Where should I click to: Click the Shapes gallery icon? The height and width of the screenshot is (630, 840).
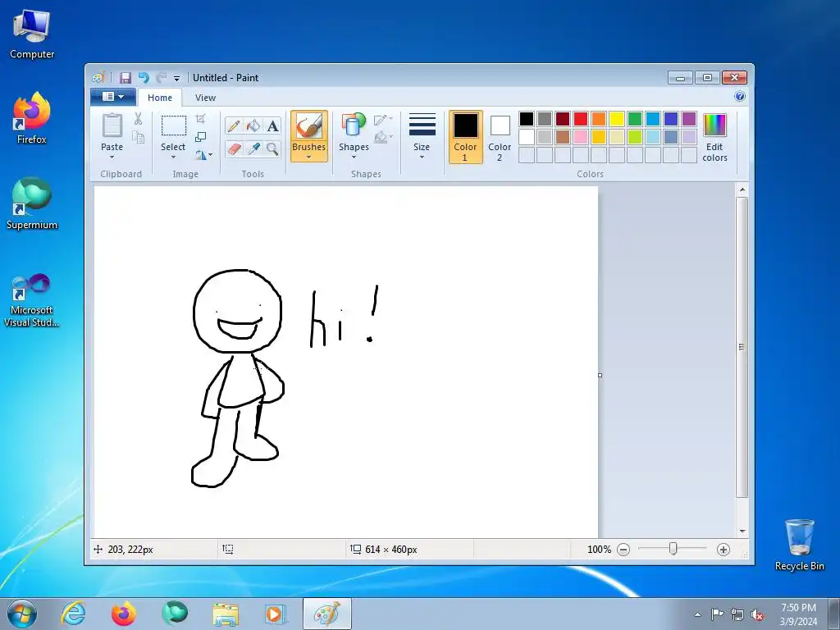(354, 126)
